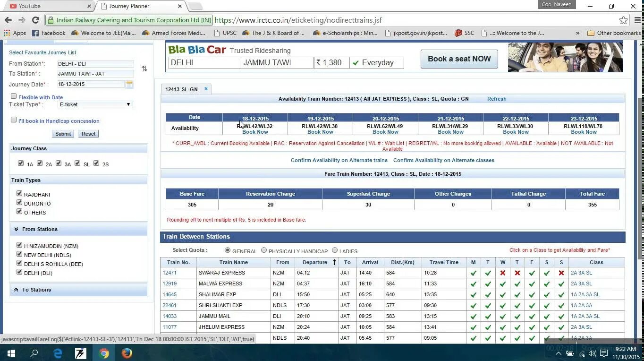Screen dimensions: 644x361
Task: Click the BlaBlaCar ad photo
Action: pyautogui.click(x=565, y=57)
